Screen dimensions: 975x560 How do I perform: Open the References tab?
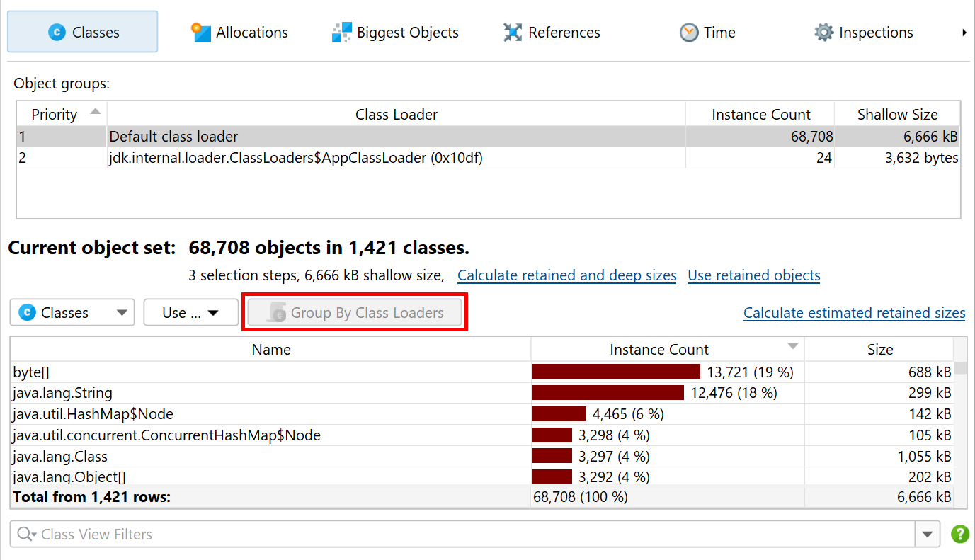point(552,33)
